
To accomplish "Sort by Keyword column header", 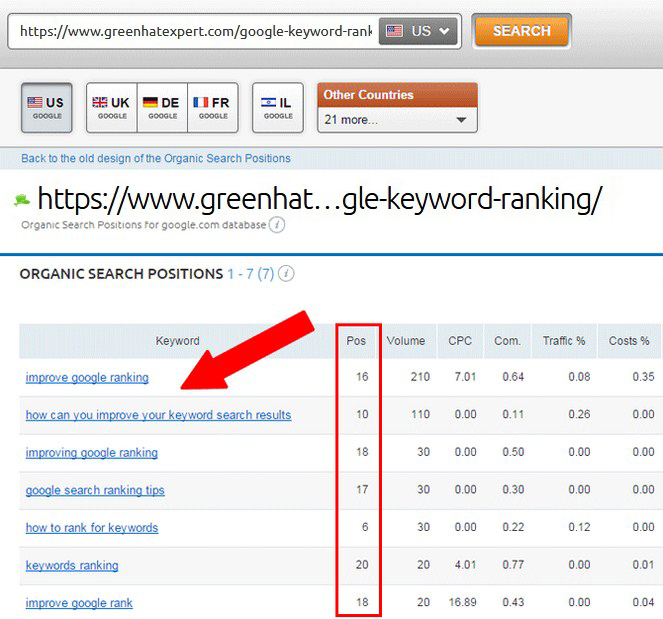I will coord(177,341).
